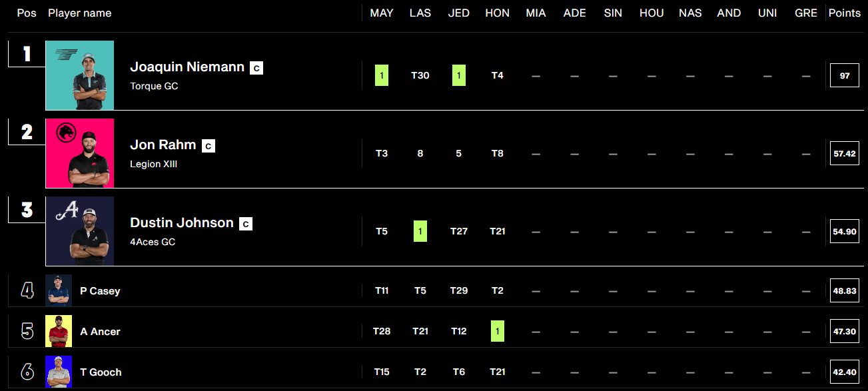Click P Casey's small avatar

coord(59,291)
